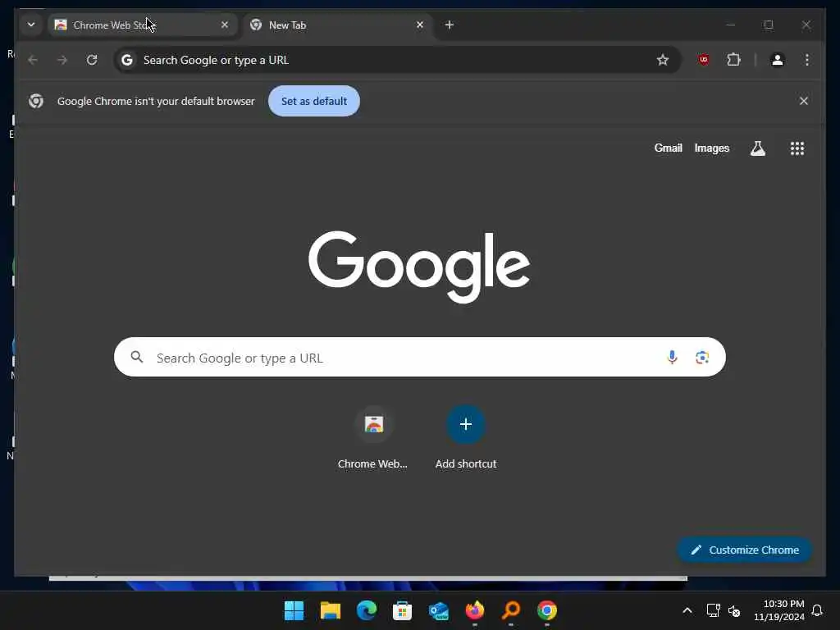Open Outlook from taskbar

tap(438, 610)
